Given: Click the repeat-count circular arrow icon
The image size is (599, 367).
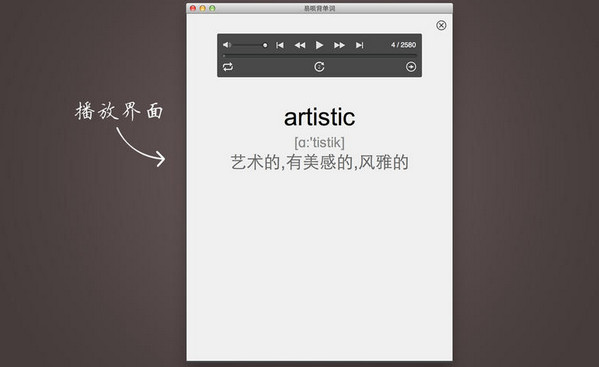Looking at the screenshot, I should point(319,67).
